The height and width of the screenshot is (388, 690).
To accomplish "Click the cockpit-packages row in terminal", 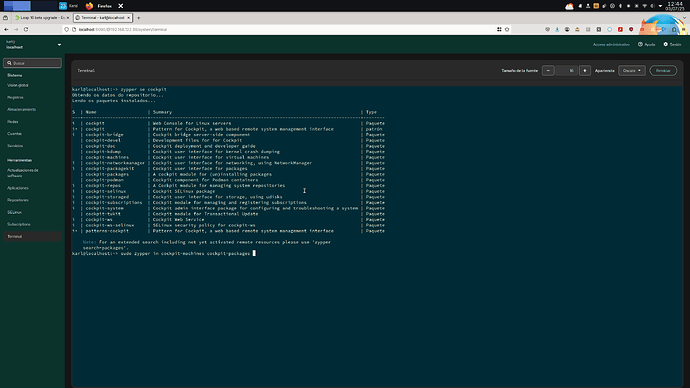I will (x=228, y=174).
